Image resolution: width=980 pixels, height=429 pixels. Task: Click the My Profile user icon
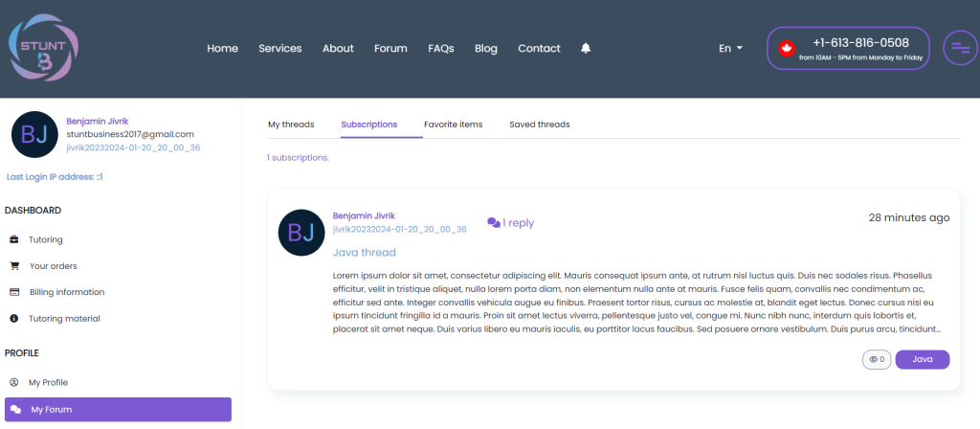click(14, 382)
